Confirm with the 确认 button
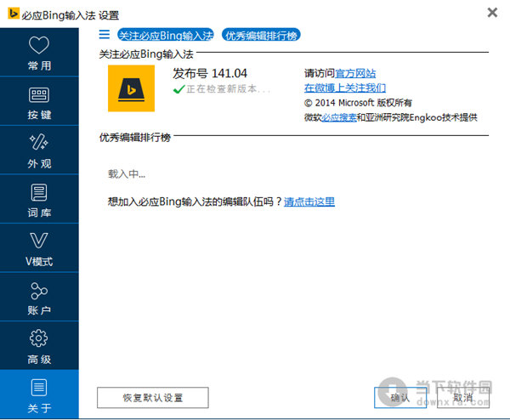Screen dimensions: 510x420 (x=400, y=398)
